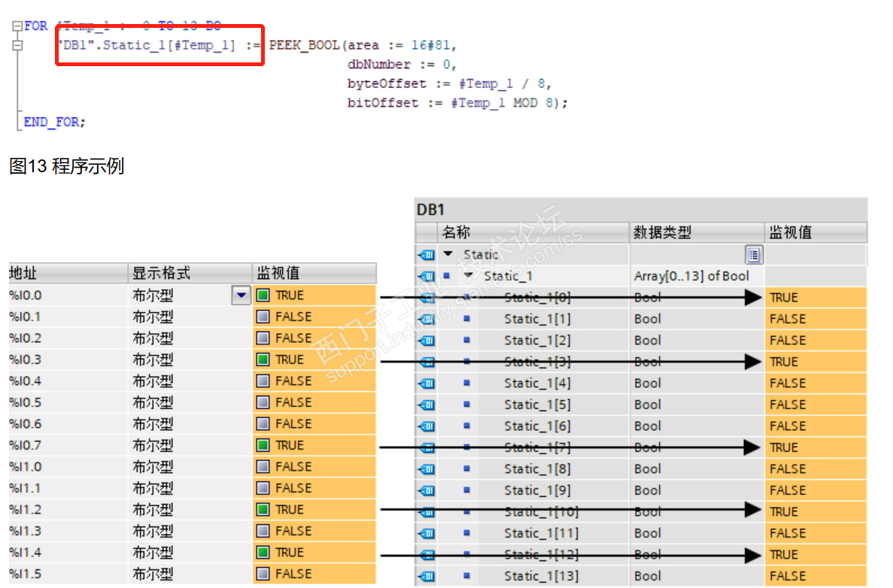Select the %I0.6 address cell
Image resolution: width=893 pixels, height=588 pixels.
[68, 424]
